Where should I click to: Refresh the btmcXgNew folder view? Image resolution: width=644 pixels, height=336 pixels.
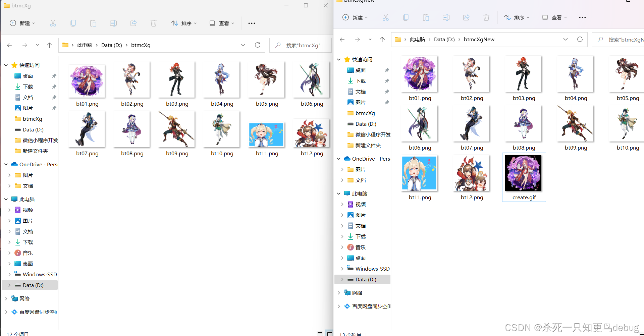click(580, 39)
